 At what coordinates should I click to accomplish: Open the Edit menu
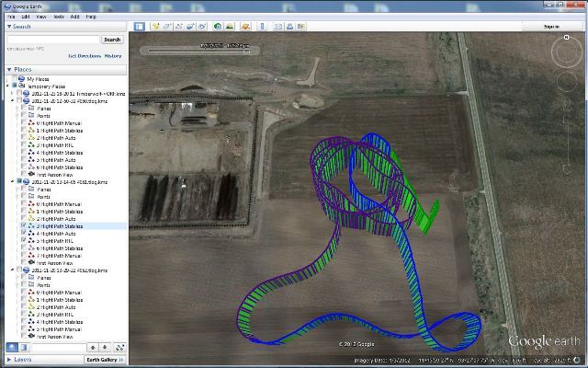26,17
